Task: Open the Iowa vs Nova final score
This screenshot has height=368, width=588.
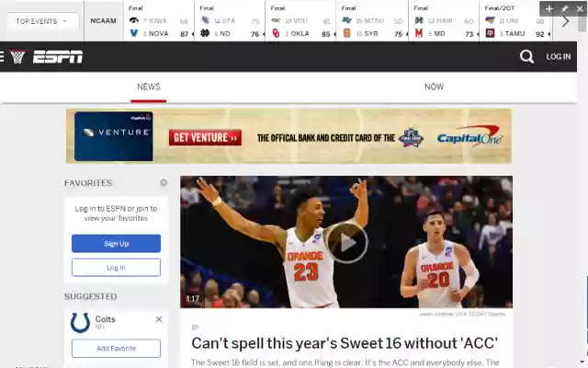Action: coord(159,21)
